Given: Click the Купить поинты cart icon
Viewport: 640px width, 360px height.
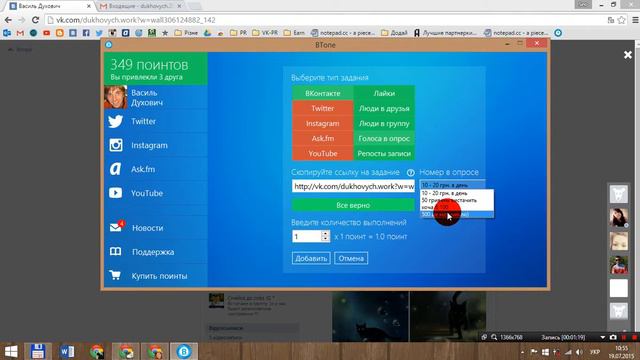Looking at the screenshot, I should [115, 276].
